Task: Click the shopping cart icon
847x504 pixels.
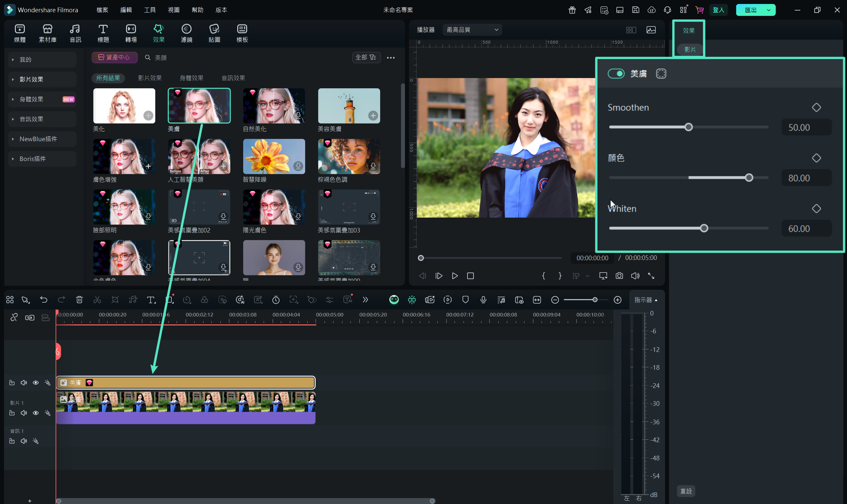Action: coord(699,10)
